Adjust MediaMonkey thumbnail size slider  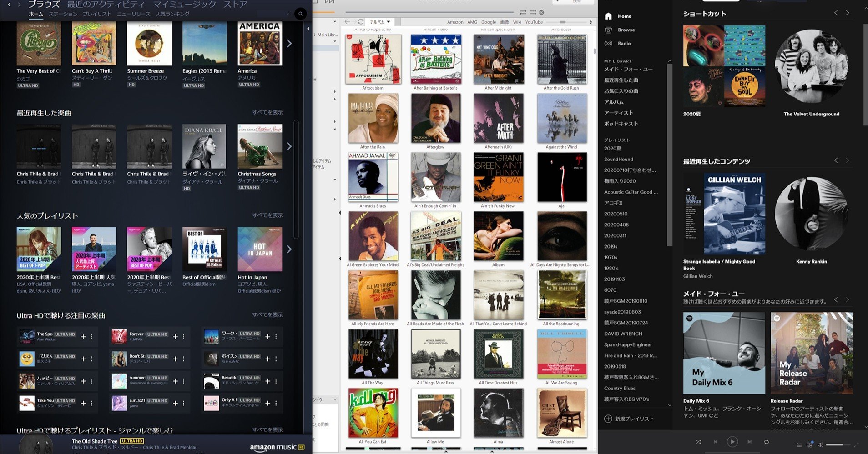coord(567,22)
